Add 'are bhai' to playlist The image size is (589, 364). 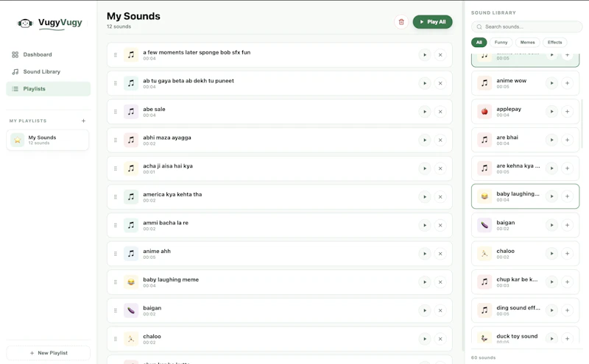tap(567, 140)
